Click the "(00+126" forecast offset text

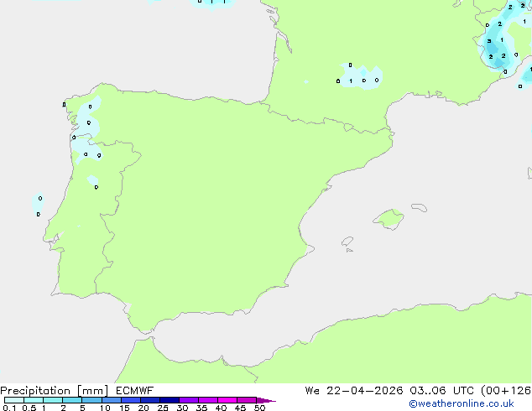tap(506, 391)
